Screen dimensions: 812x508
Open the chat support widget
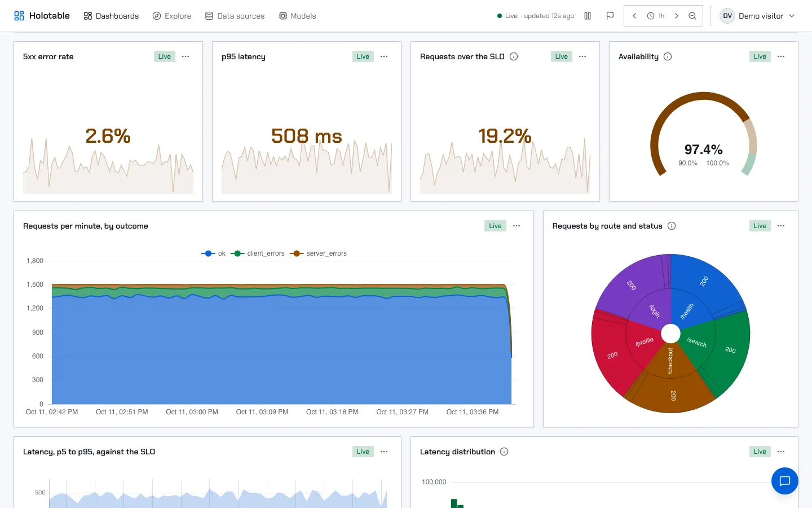[785, 481]
